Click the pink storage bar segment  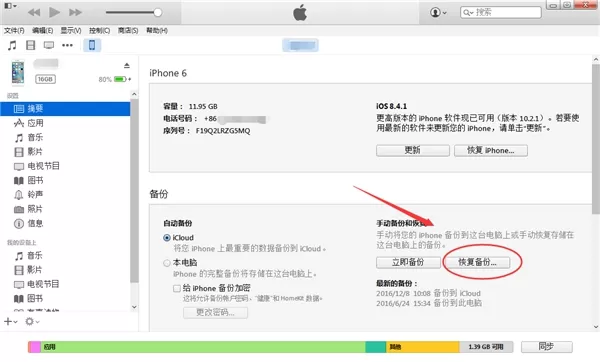[34, 347]
